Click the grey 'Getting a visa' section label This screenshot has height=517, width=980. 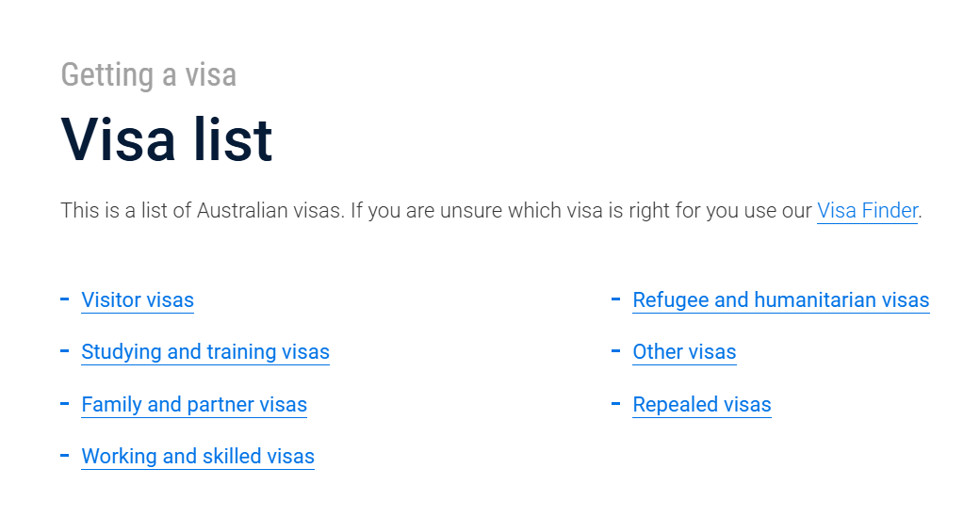[x=148, y=74]
